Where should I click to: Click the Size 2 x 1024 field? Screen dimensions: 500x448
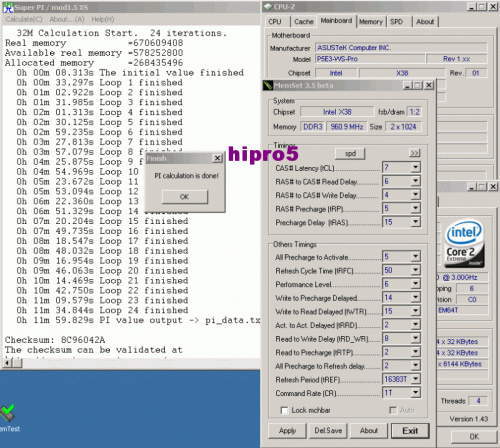(403, 127)
